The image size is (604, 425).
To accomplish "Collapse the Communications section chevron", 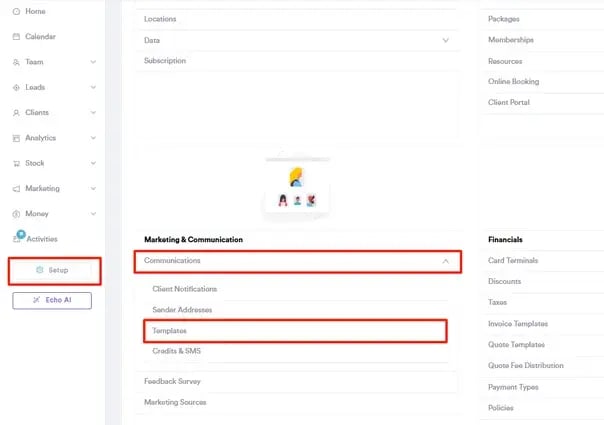I will 446,261.
